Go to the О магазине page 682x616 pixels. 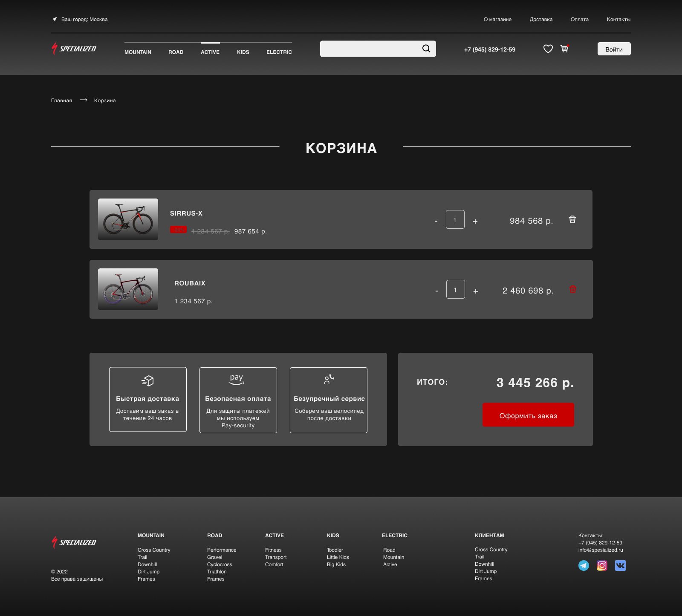[x=497, y=19]
